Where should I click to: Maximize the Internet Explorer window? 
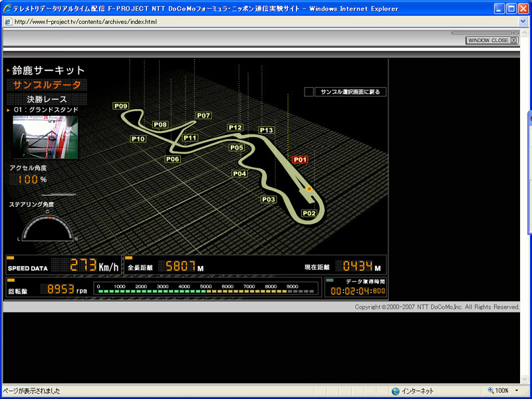(511, 8)
